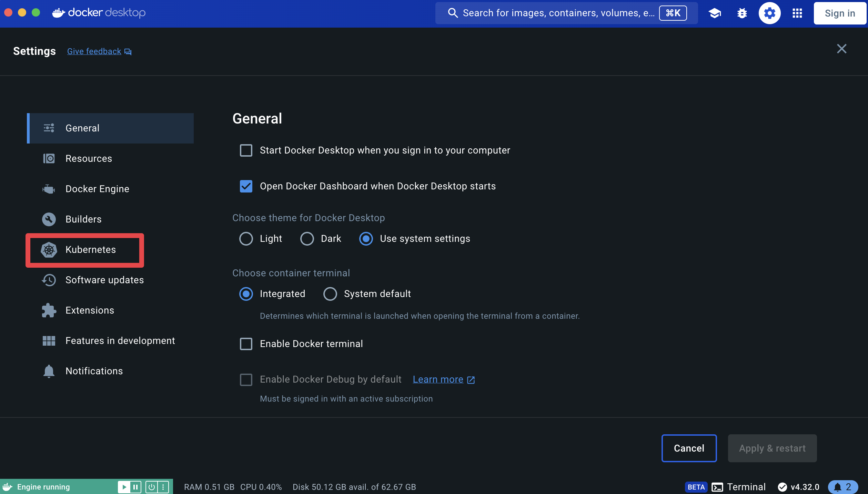Click the Give feedback link
This screenshot has width=868, height=494.
click(x=94, y=51)
